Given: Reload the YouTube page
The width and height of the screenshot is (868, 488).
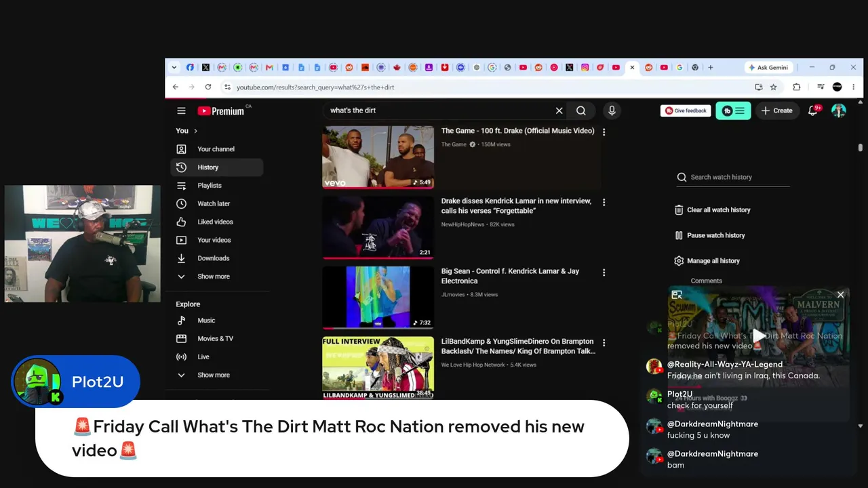Looking at the screenshot, I should pos(208,87).
